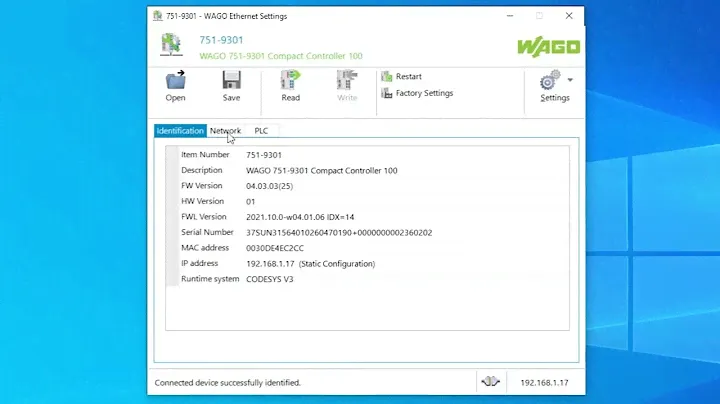Click the IP address value 192.168.1.17 row
The height and width of the screenshot is (404, 720).
(310, 263)
